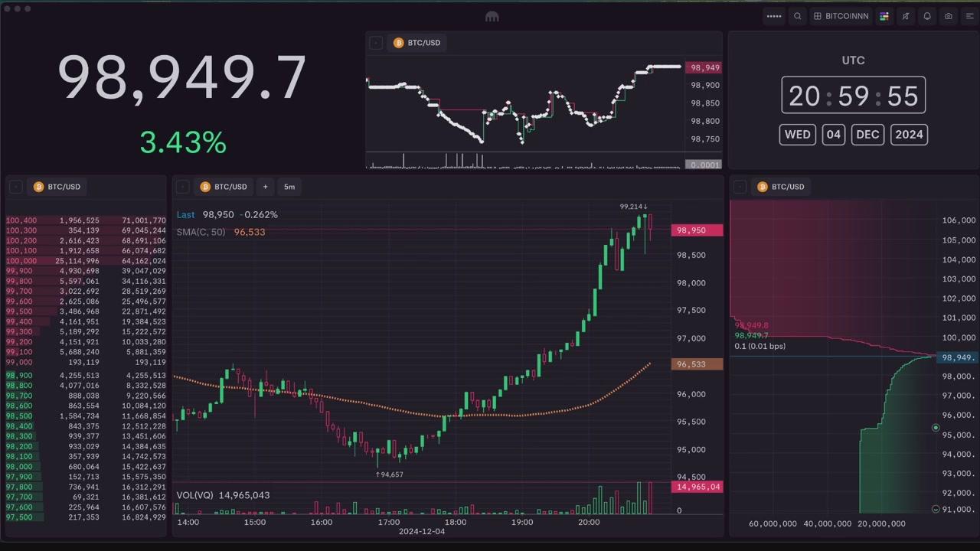
Task: Click the depth chart panel handle button
Action: [x=740, y=187]
